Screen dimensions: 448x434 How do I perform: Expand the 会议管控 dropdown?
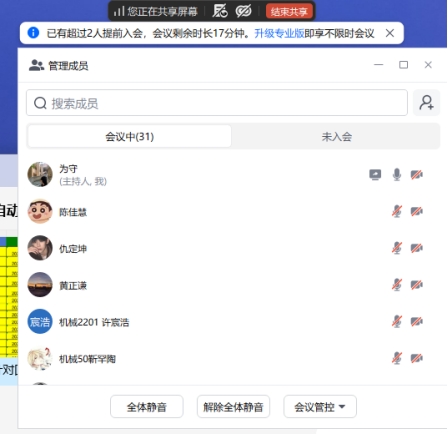[320, 407]
